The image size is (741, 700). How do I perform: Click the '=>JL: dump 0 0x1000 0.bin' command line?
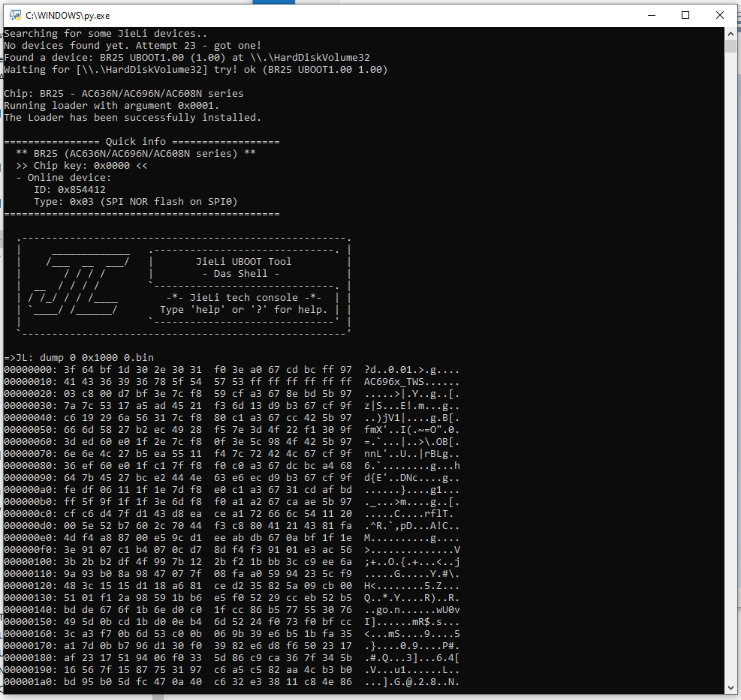[79, 358]
